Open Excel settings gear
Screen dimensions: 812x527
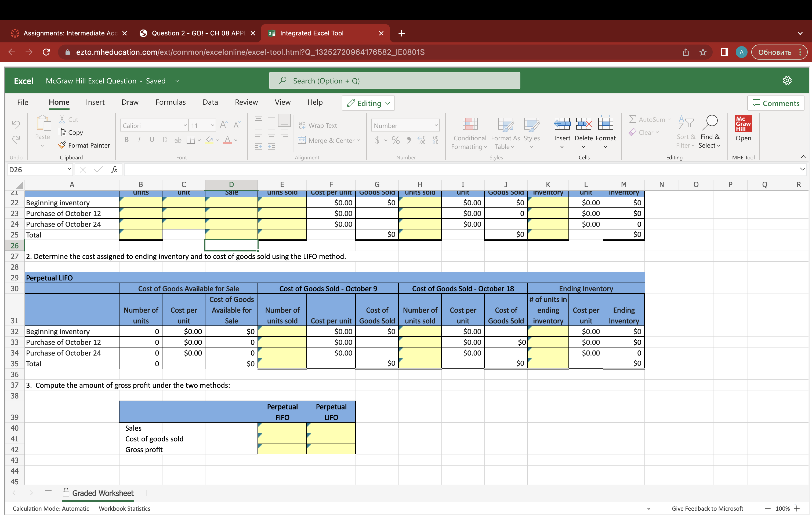(787, 81)
